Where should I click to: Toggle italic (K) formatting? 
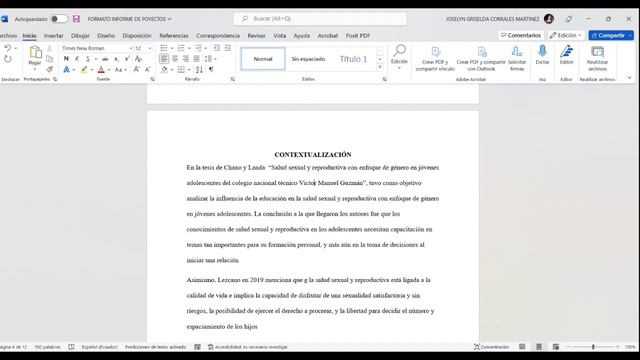77,59
